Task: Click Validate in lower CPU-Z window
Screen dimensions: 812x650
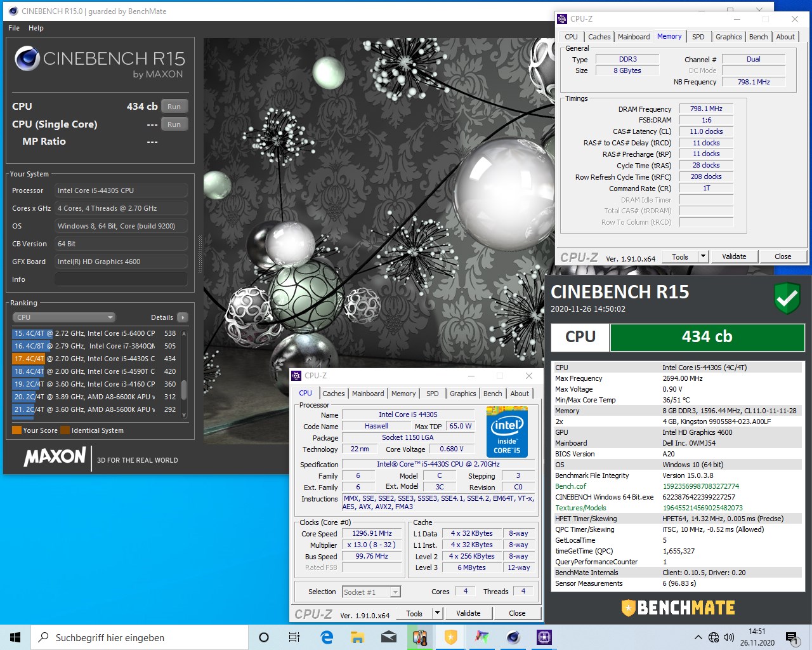Action: point(468,614)
